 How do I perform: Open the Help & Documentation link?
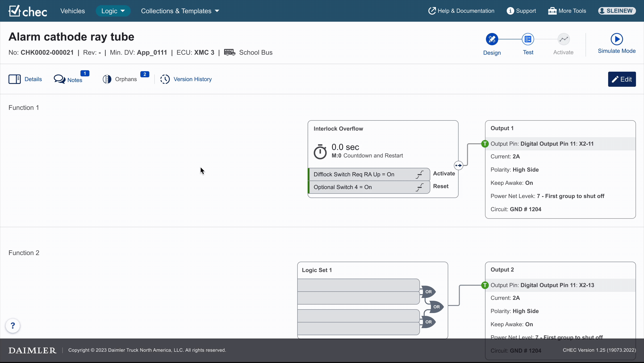(461, 11)
